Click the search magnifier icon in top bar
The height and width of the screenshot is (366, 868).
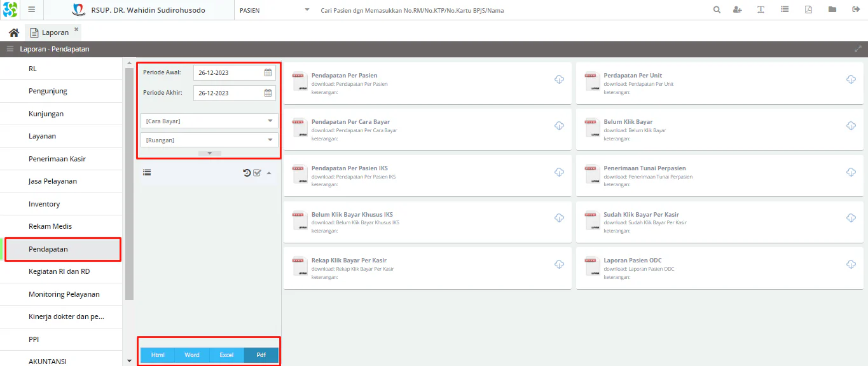[x=717, y=10]
